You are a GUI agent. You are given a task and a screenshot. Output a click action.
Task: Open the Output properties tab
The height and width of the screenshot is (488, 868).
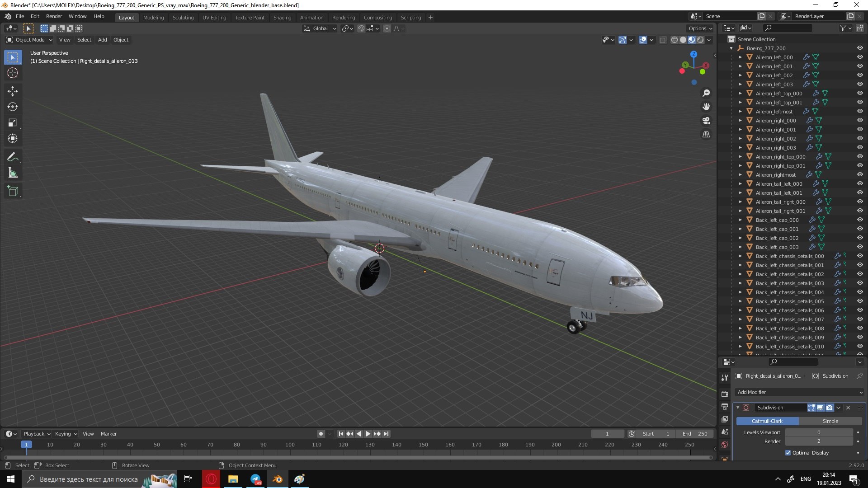(x=725, y=407)
